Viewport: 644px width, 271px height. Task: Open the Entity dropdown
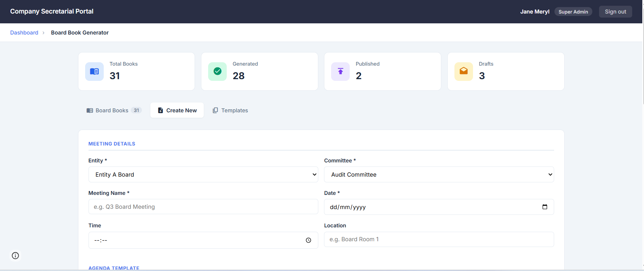click(x=203, y=175)
